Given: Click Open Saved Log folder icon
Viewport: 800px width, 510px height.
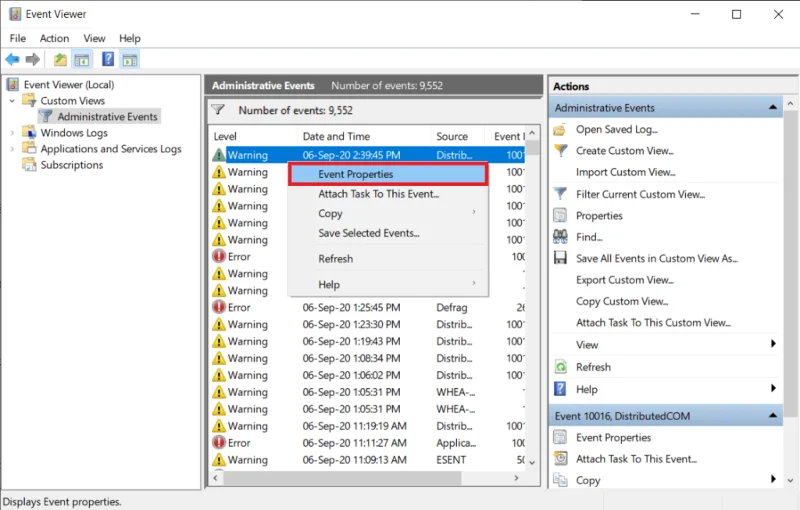Looking at the screenshot, I should point(560,130).
